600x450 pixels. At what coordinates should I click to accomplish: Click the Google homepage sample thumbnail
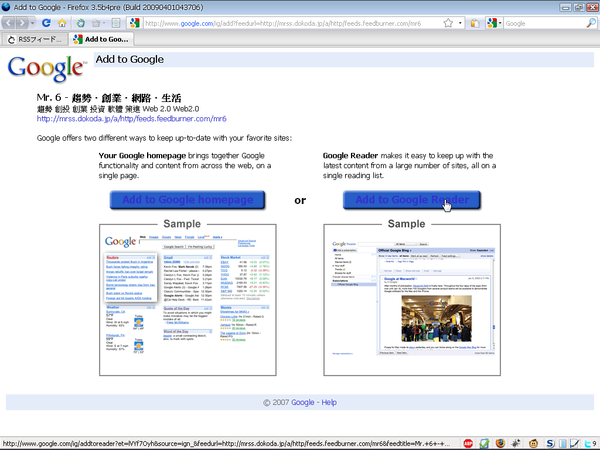click(x=188, y=300)
